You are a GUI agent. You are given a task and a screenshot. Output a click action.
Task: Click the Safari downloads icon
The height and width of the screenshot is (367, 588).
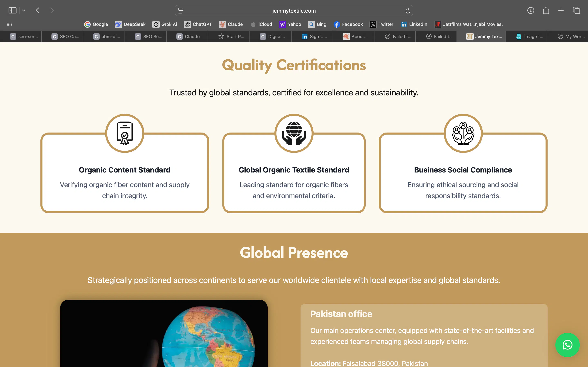pos(530,10)
